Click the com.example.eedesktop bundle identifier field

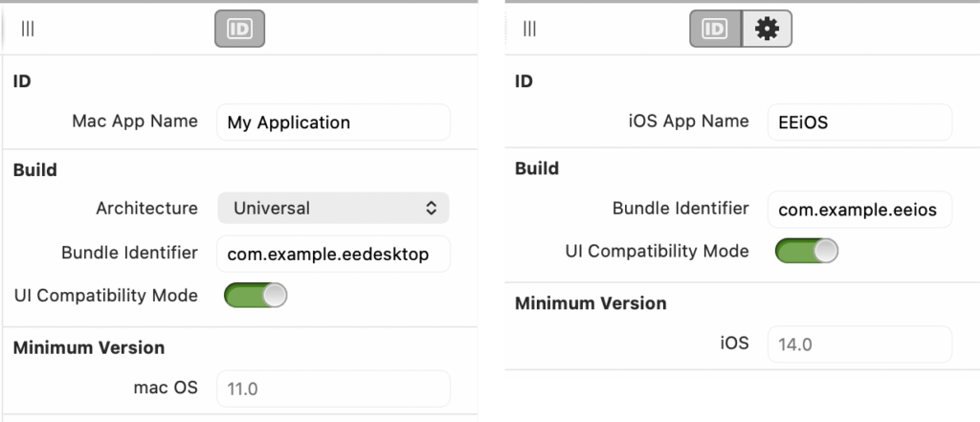(333, 254)
